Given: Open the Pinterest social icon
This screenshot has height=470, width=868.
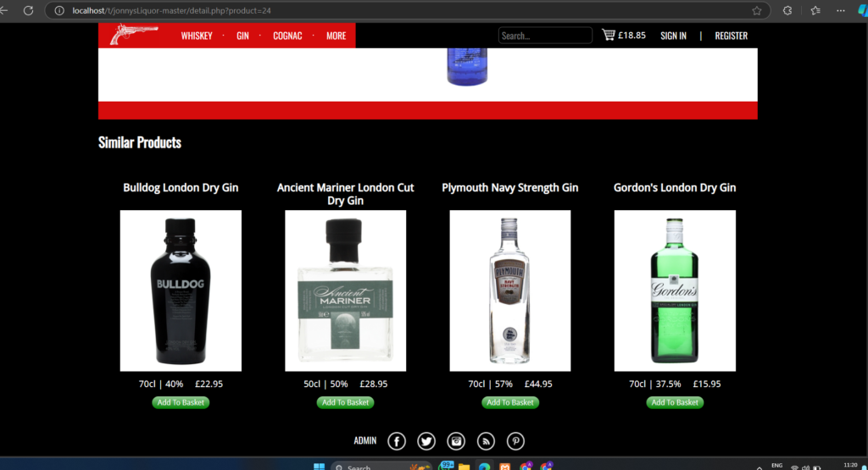Looking at the screenshot, I should (x=515, y=441).
